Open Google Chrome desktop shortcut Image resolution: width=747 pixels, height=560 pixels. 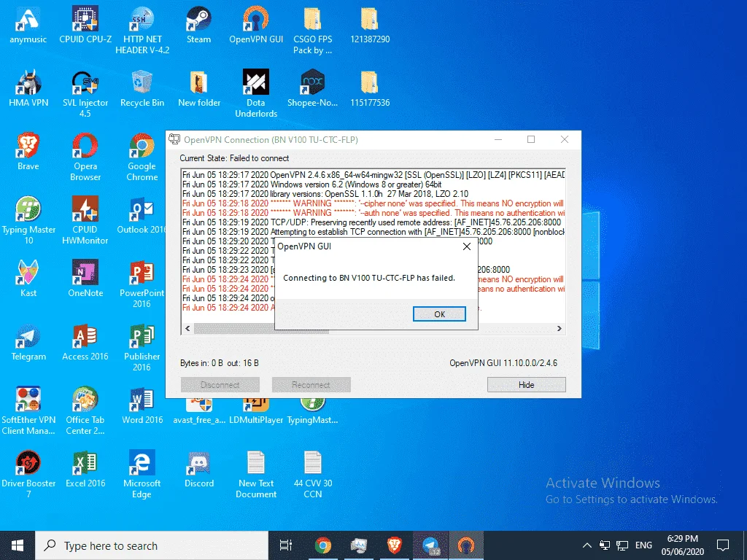(x=142, y=157)
